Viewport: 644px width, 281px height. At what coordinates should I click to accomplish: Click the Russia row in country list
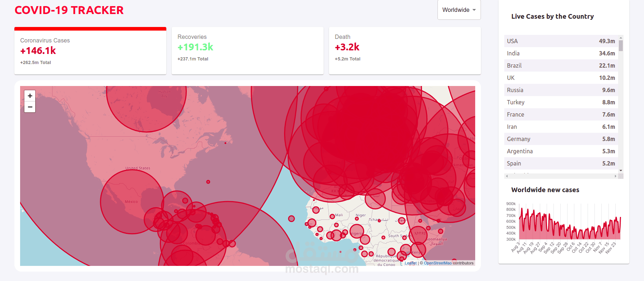(561, 90)
